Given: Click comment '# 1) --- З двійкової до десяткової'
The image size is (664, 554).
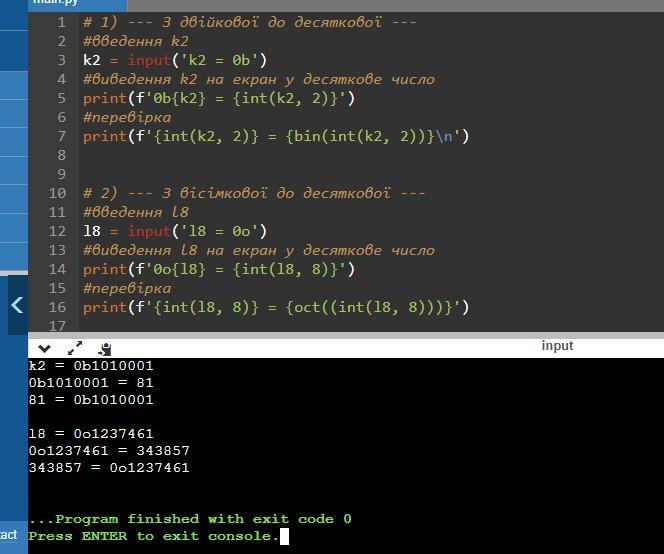Looking at the screenshot, I should pyautogui.click(x=249, y=22).
